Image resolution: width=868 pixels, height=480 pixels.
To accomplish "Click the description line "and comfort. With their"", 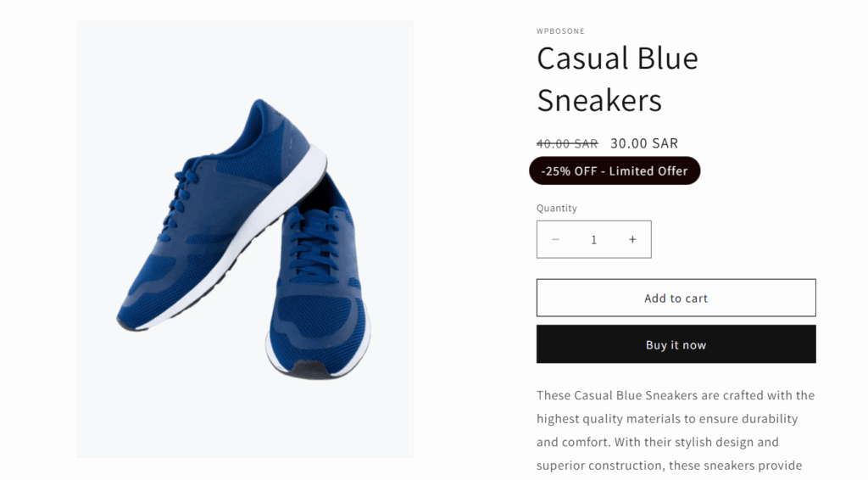I will tap(657, 442).
